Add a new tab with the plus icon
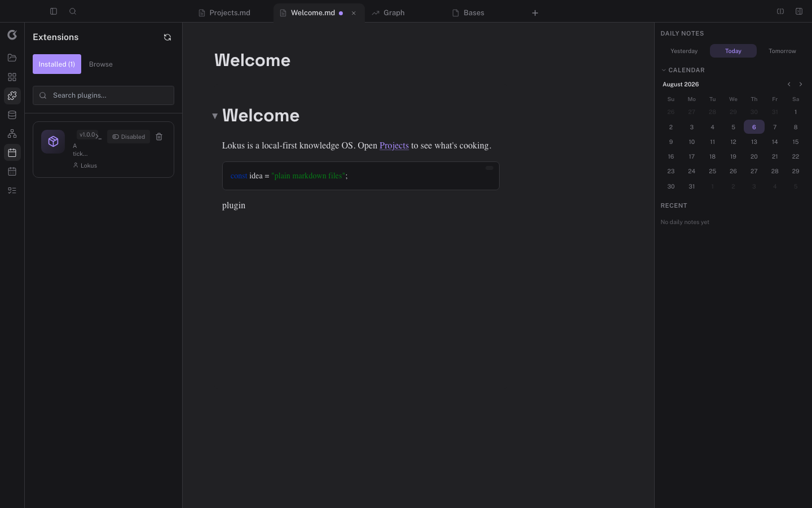Viewport: 812px width, 508px height. click(x=535, y=13)
